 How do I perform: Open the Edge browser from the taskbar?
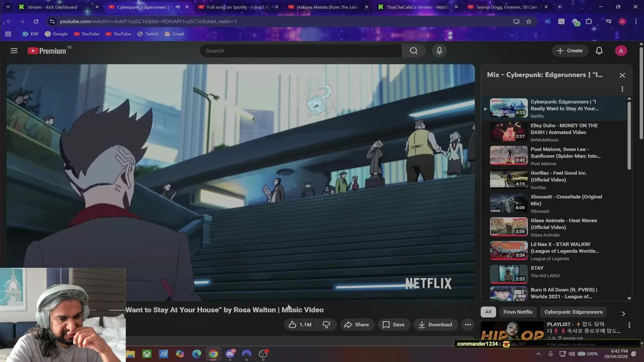[197, 354]
